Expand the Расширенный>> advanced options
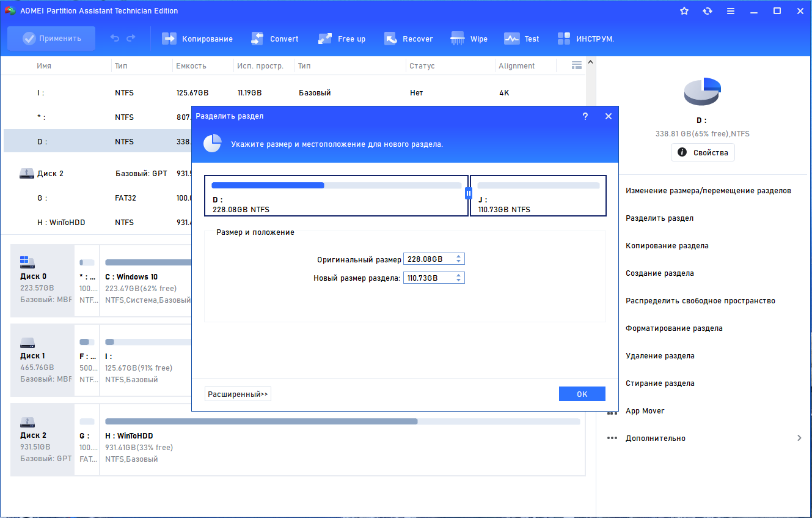This screenshot has height=518, width=812. click(238, 394)
